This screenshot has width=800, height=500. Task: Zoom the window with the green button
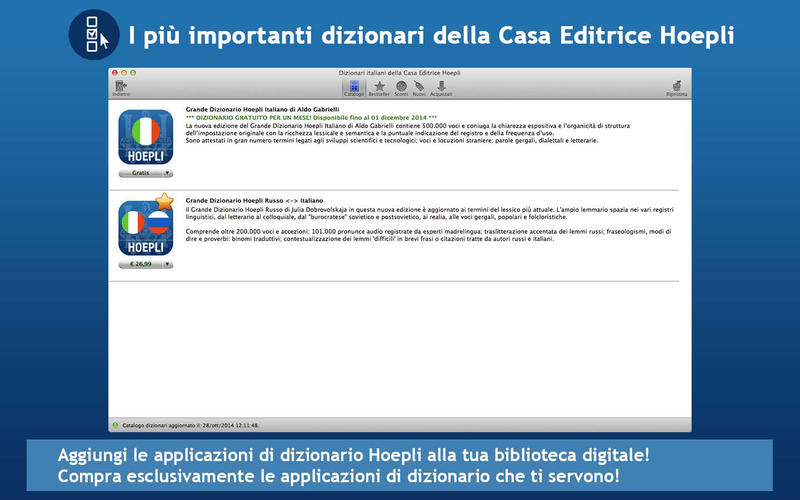[133, 73]
